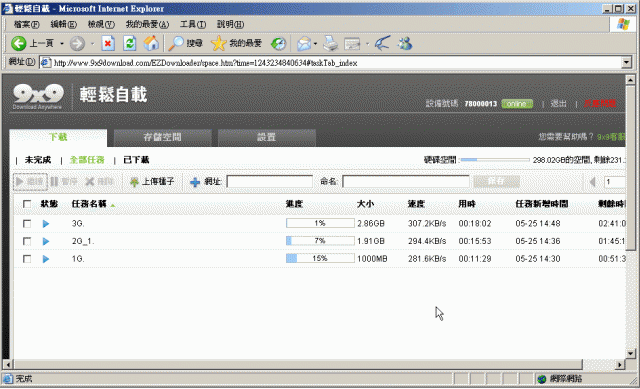This screenshot has width=640, height=389.
Task: Refresh the page with green arrows icon
Action: coord(130,43)
